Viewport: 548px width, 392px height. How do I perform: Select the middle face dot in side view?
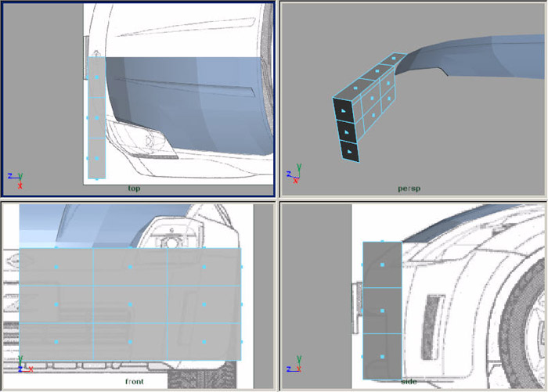[x=382, y=311]
